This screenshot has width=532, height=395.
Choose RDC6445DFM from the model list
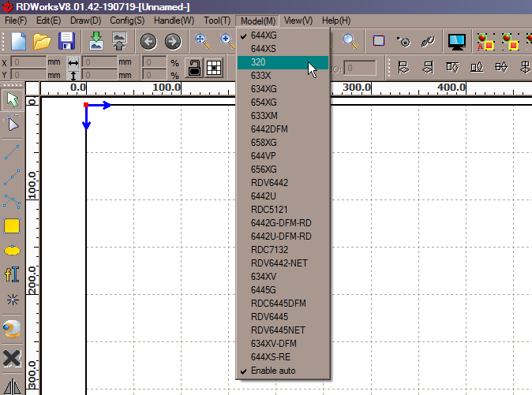click(278, 304)
